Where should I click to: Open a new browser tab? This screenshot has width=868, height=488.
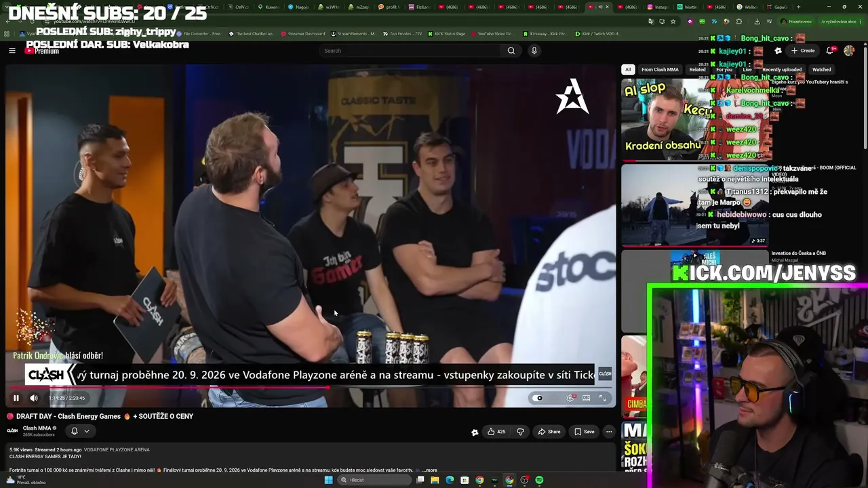click(798, 7)
